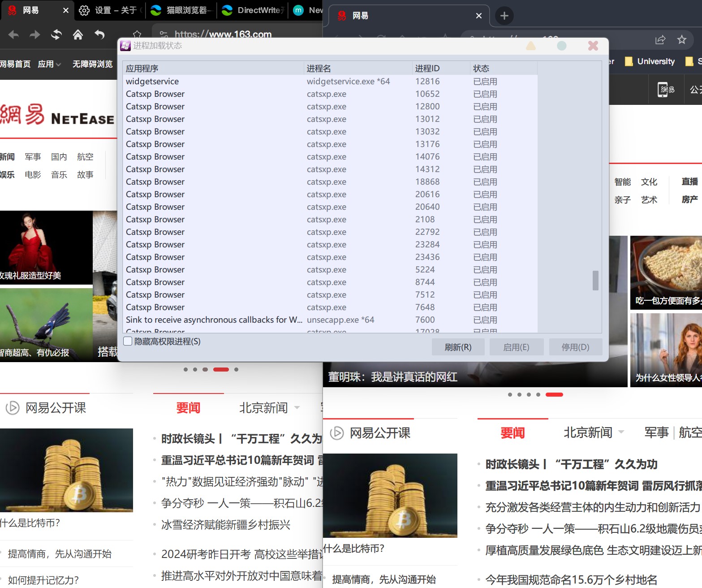The image size is (702, 588).
Task: Open 应用 dropdown in left page nav
Action: pyautogui.click(x=49, y=64)
